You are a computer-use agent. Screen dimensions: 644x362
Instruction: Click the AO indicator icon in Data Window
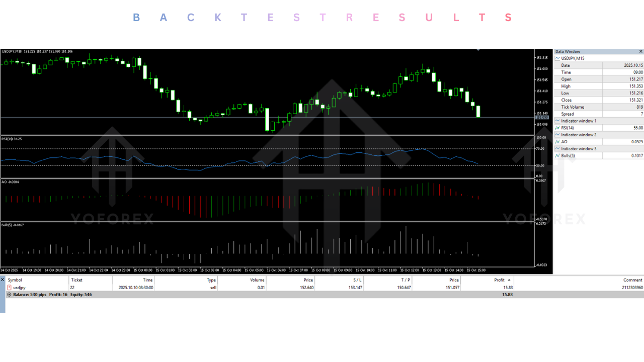pyautogui.click(x=557, y=142)
